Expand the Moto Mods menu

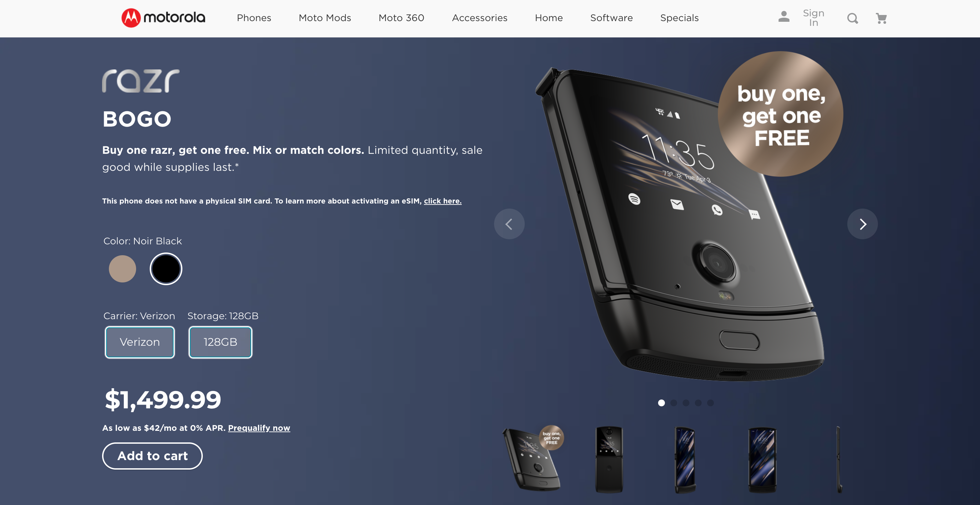click(x=325, y=17)
